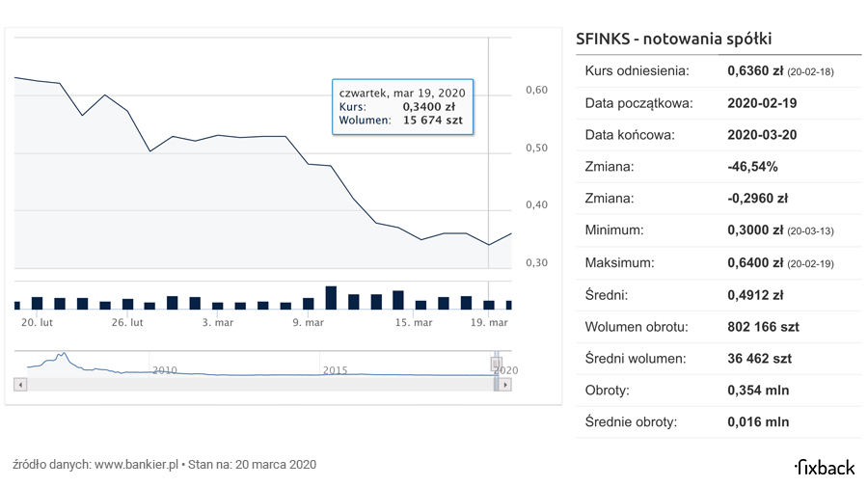Click the value 0,016 mln
The height and width of the screenshot is (487, 868).
tap(758, 421)
